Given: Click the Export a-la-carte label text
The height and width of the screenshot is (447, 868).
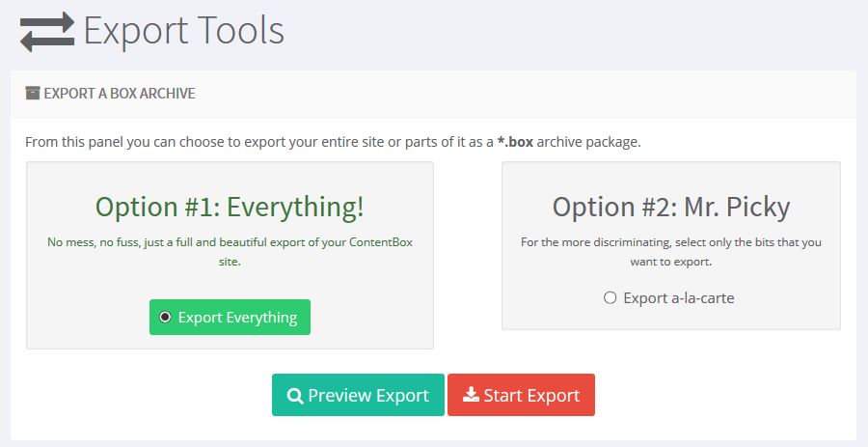Looking at the screenshot, I should click(678, 298).
